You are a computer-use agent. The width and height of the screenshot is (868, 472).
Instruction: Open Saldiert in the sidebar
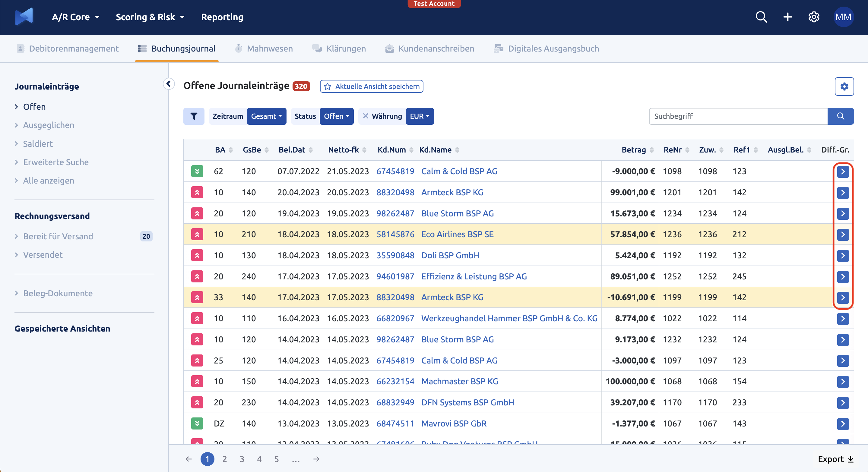pos(38,144)
